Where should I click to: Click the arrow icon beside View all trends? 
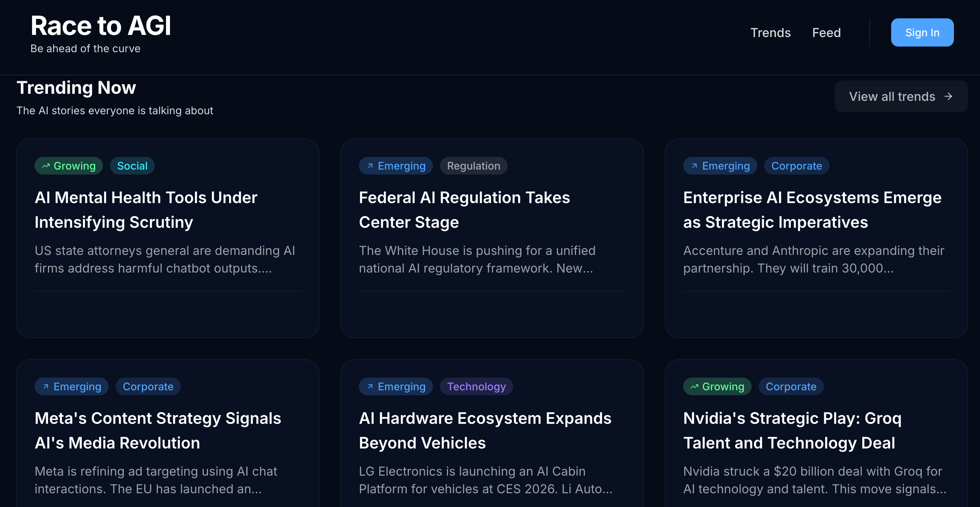pyautogui.click(x=948, y=96)
